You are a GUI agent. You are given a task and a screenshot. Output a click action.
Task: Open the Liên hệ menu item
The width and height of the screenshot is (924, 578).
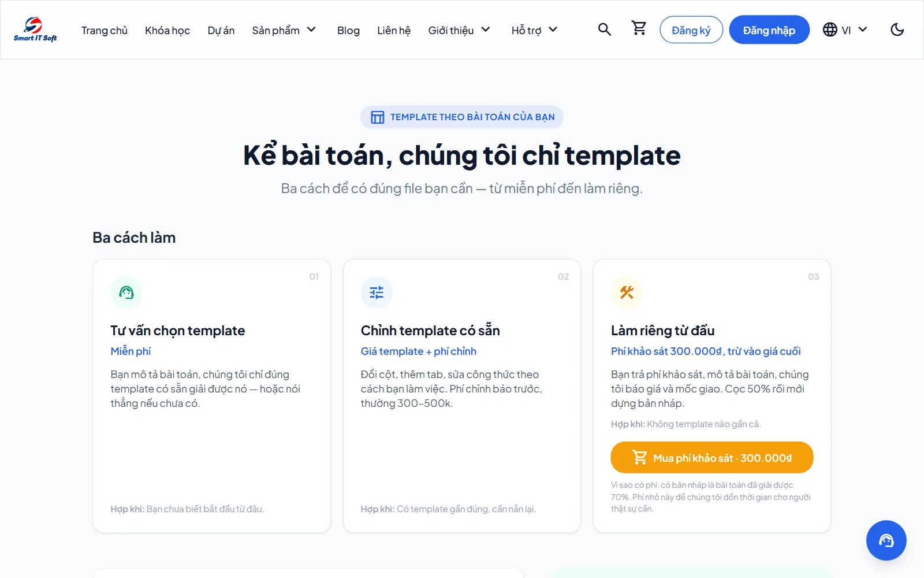pyautogui.click(x=394, y=30)
